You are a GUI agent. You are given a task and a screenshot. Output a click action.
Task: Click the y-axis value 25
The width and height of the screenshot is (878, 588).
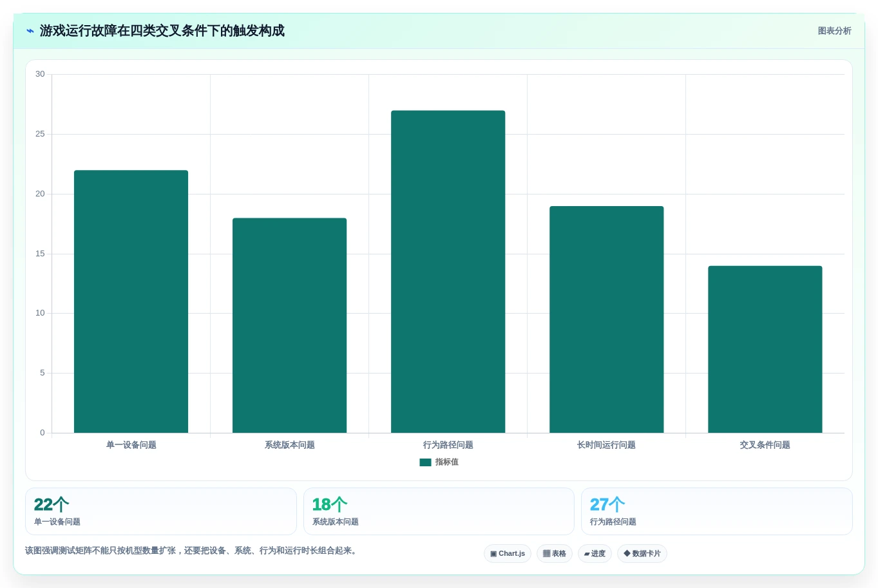tap(40, 134)
